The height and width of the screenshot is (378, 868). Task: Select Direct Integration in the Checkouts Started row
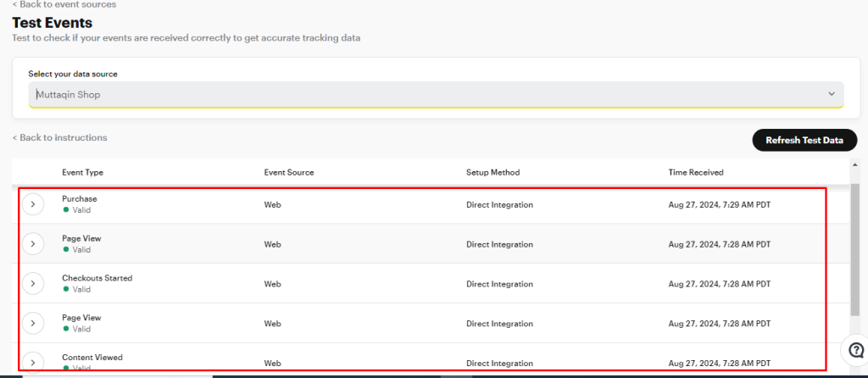(x=499, y=284)
